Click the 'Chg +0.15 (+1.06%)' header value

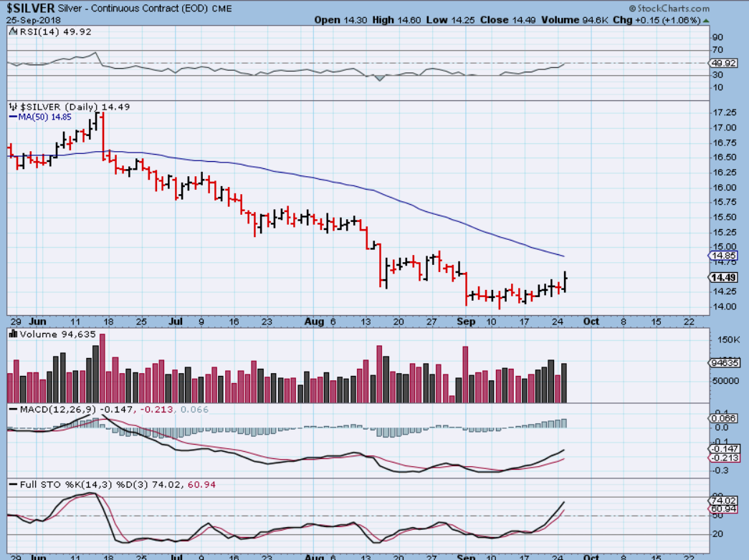(657, 20)
